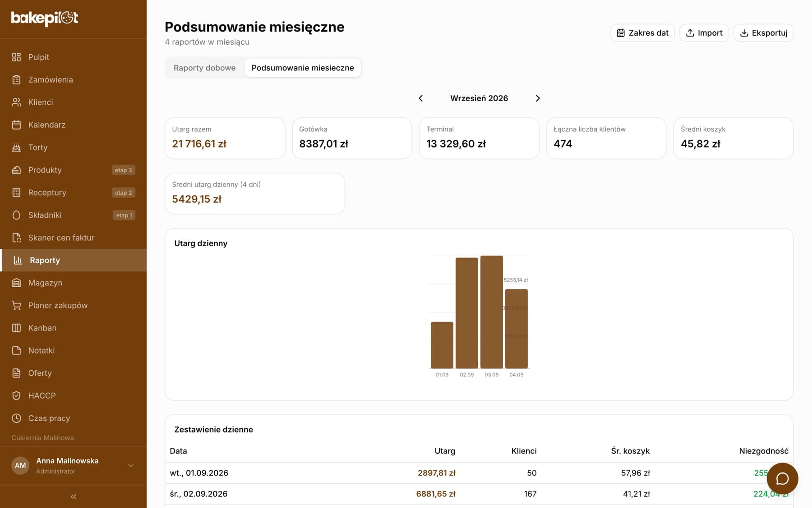Click the 03.09 chart bar
The image size is (812, 508).
point(492,312)
